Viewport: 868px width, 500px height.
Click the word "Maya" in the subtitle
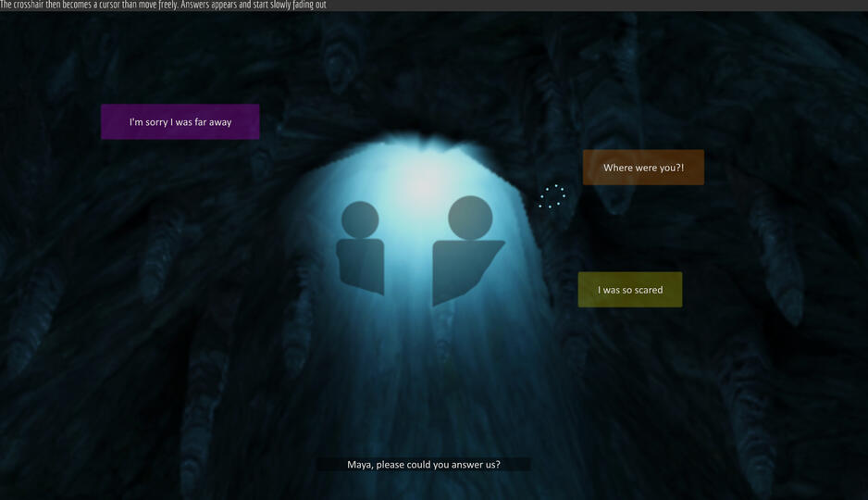360,465
